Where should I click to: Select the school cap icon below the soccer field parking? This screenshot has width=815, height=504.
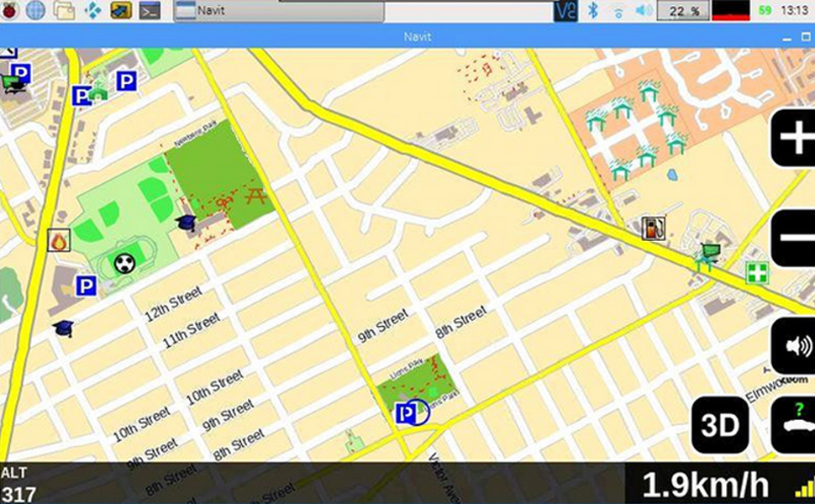click(x=63, y=328)
